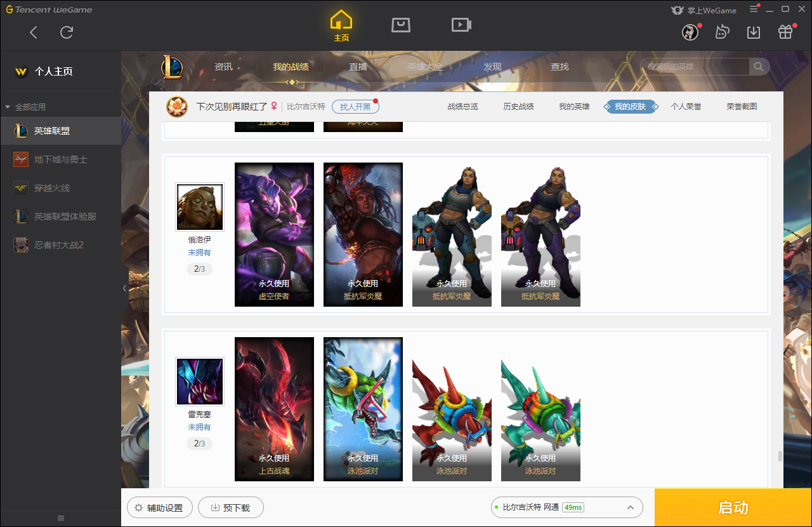Screen dimensions: 812x527
Task: Open the hamburger main menu
Action: point(754,9)
